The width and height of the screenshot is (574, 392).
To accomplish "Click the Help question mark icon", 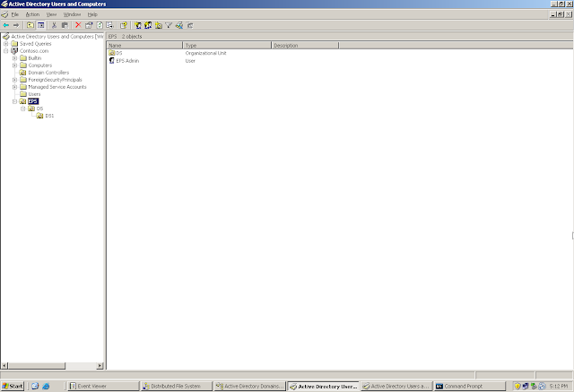I will coord(124,25).
